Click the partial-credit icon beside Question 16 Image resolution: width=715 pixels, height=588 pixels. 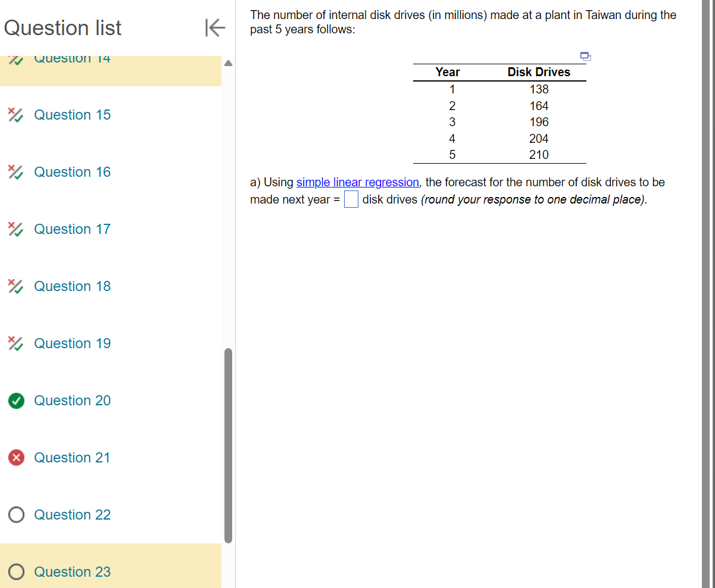click(x=15, y=171)
